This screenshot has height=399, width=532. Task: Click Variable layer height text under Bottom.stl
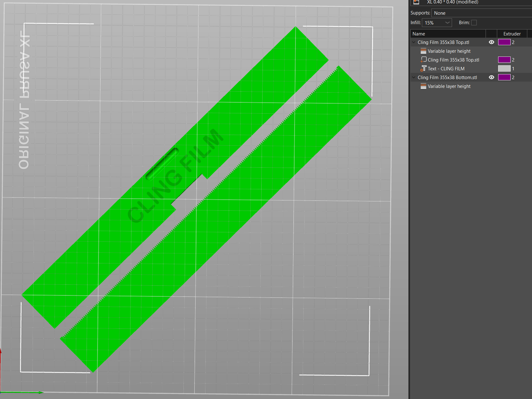[449, 86]
